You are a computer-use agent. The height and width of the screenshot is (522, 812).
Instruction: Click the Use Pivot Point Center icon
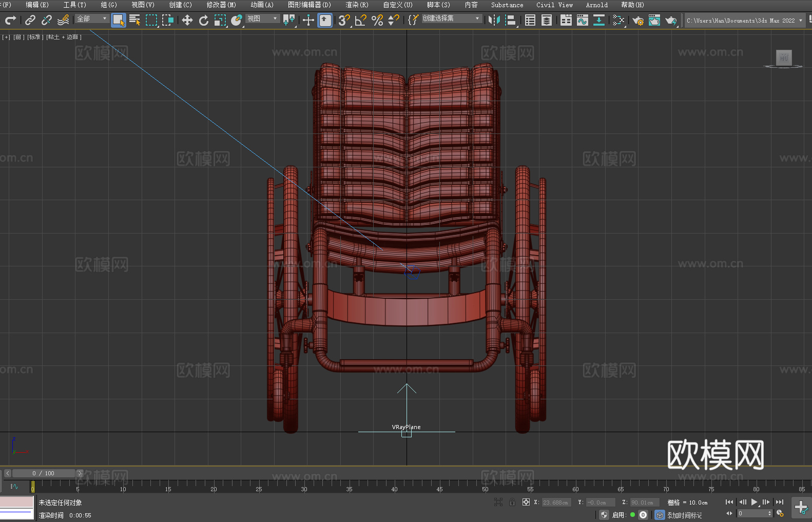tap(289, 21)
